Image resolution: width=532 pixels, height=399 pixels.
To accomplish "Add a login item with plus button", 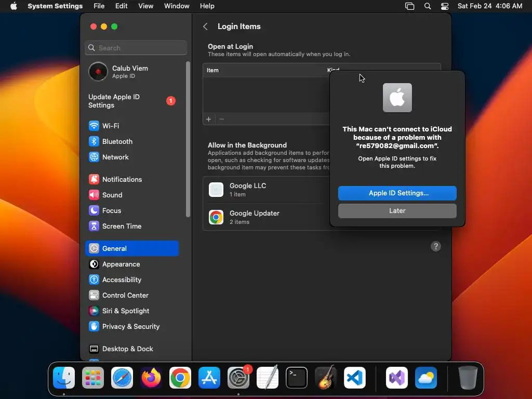I will point(209,119).
